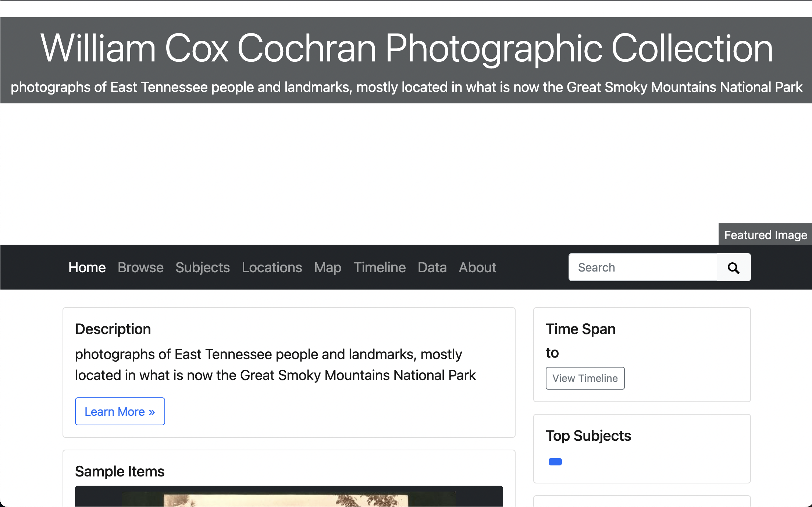Click the magnifying glass search icon
812x507 pixels.
click(734, 267)
